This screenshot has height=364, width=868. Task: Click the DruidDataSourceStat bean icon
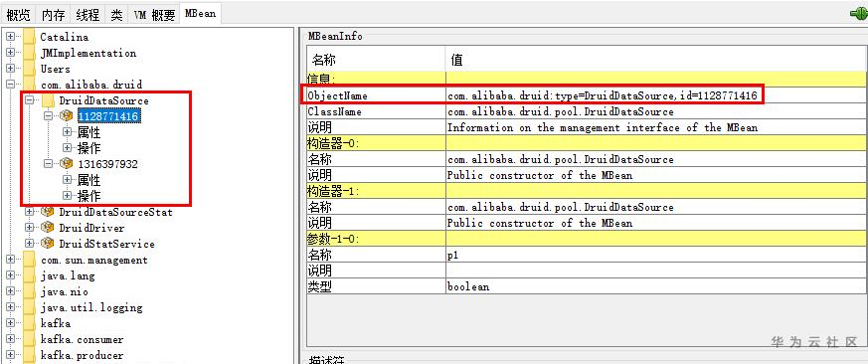click(48, 212)
